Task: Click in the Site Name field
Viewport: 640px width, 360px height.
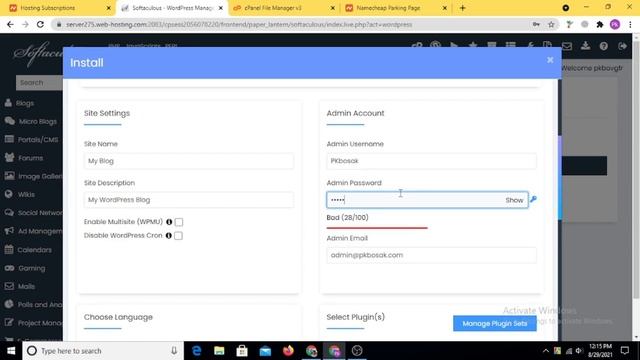Action: [189, 161]
